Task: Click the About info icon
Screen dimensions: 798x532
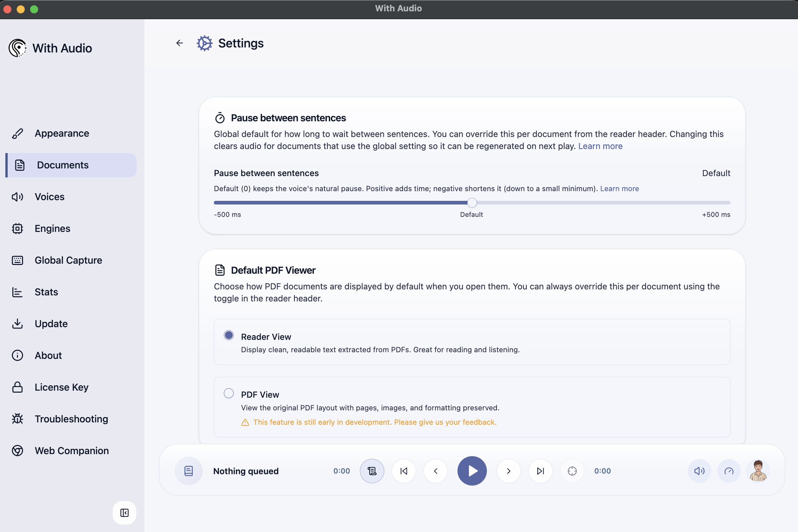Action: (18, 356)
